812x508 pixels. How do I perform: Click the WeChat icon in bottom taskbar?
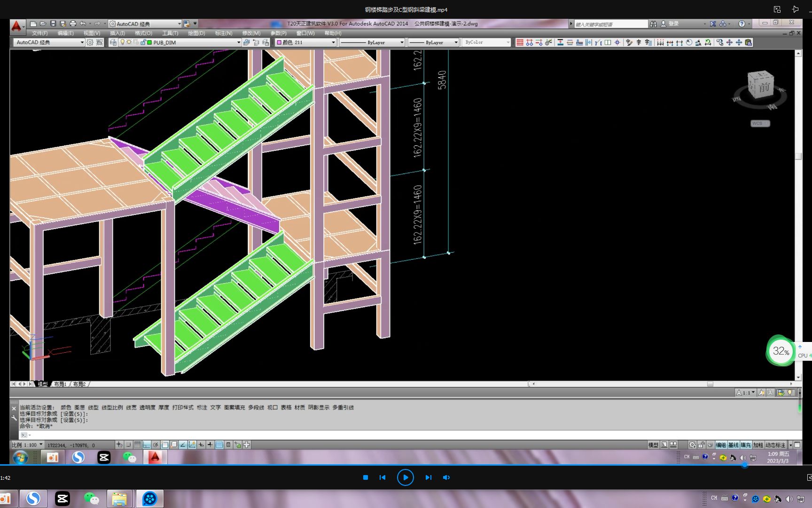click(91, 499)
